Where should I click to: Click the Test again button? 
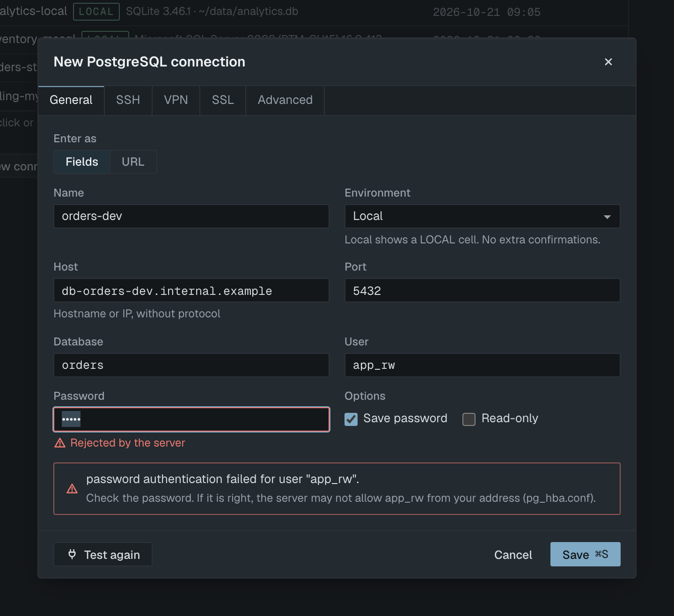coord(103,554)
